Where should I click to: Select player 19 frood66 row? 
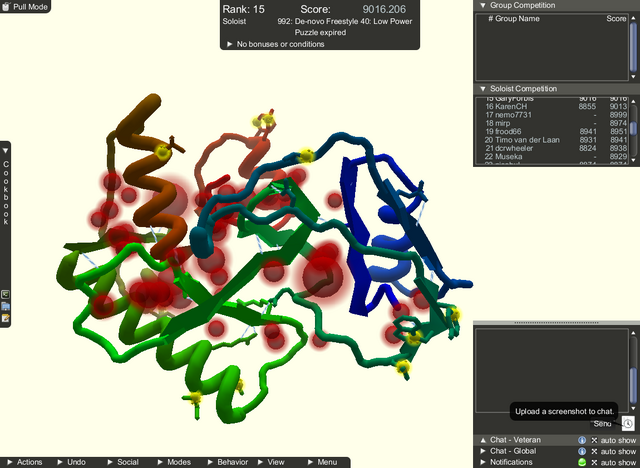[x=556, y=131]
